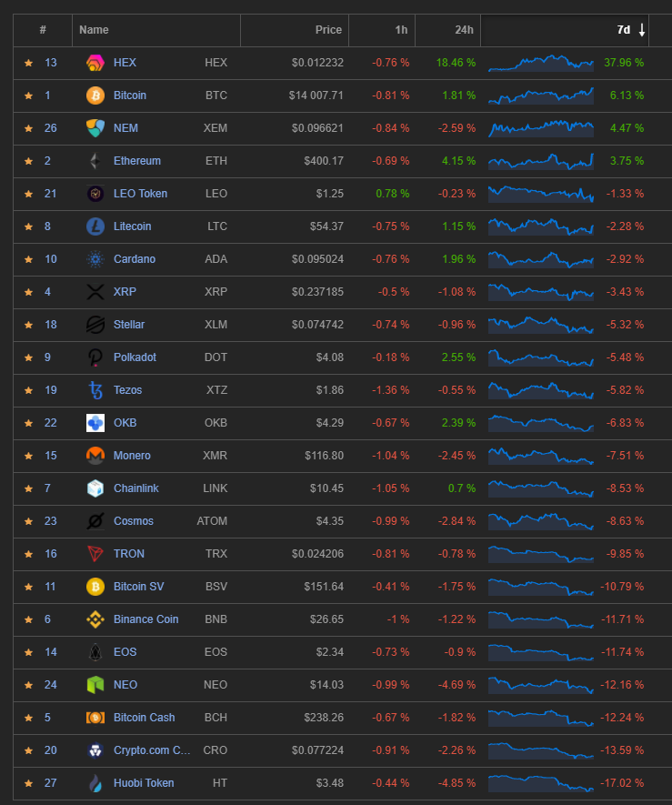This screenshot has width=672, height=805.
Task: Click Bitcoin SV rank number 11
Action: (x=50, y=587)
